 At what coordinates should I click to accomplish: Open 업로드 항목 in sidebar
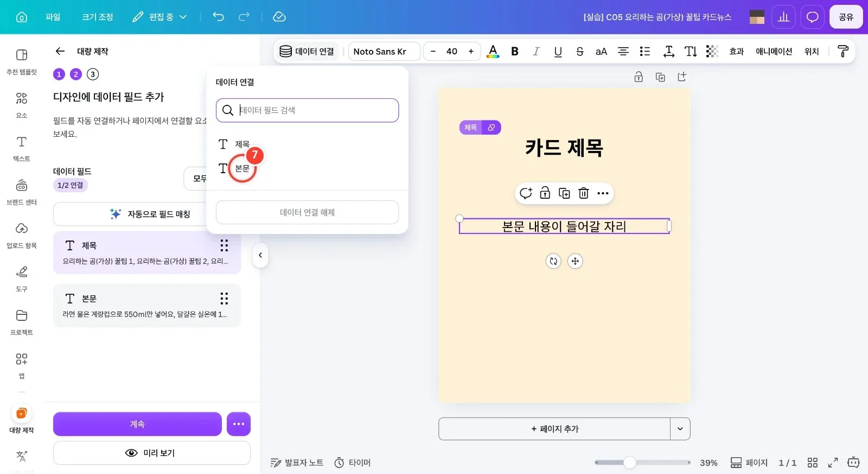click(22, 235)
